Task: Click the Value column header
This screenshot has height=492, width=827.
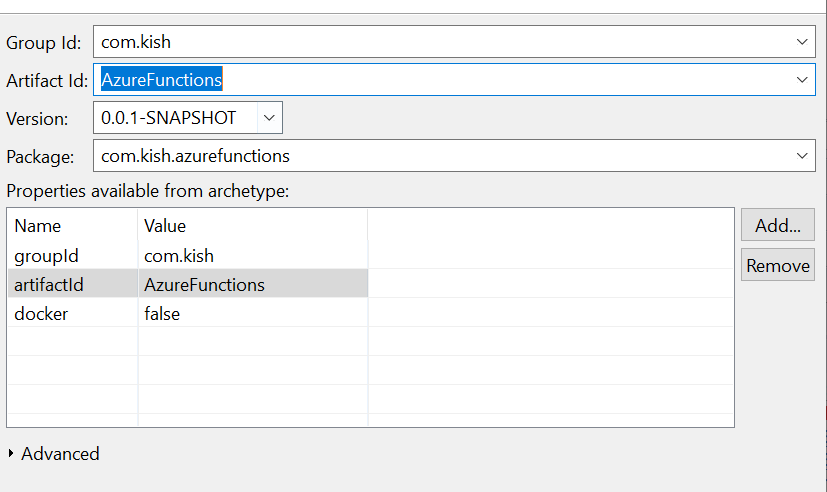Action: (x=165, y=225)
